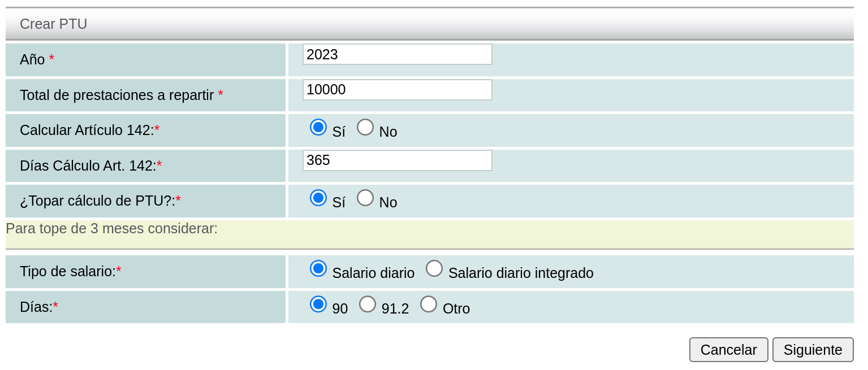Click the Año input field
The image size is (868, 370).
(397, 54)
